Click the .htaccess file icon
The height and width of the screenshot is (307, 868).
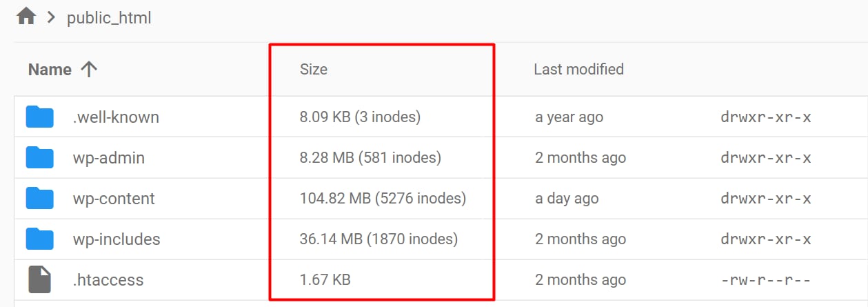pyautogui.click(x=40, y=279)
